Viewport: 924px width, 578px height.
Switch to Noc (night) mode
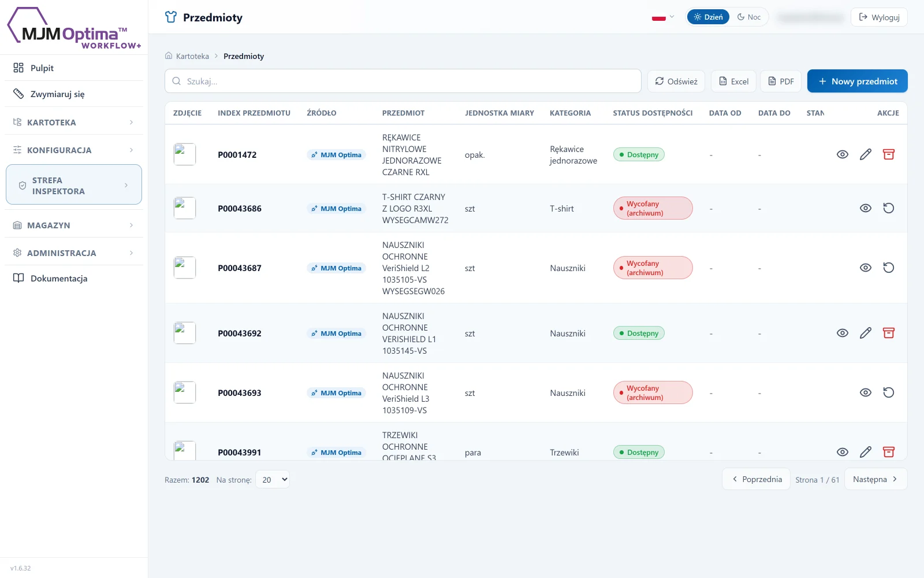point(749,17)
